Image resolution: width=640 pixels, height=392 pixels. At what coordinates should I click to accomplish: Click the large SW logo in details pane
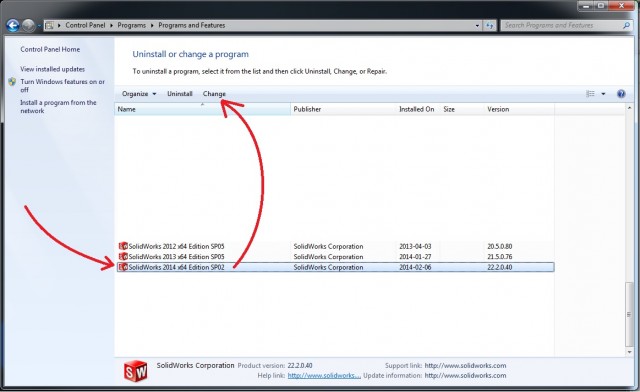136,371
